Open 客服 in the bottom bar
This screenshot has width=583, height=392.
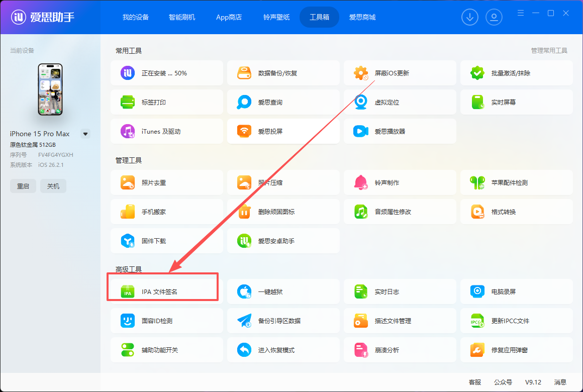pos(475,382)
